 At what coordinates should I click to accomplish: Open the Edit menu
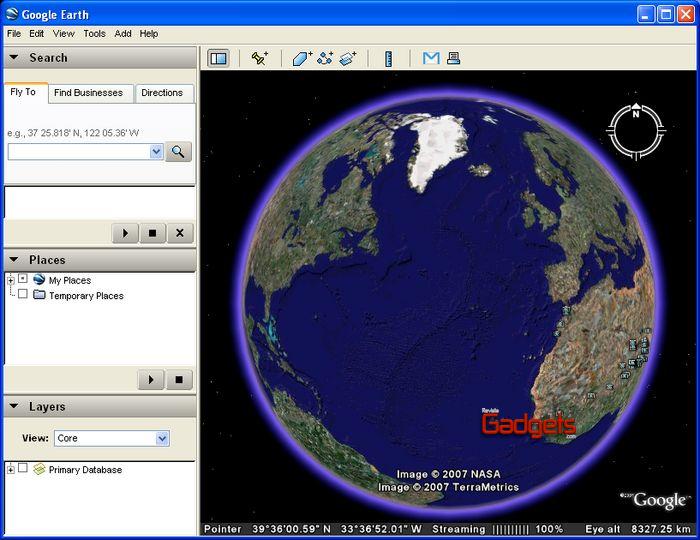(x=37, y=34)
